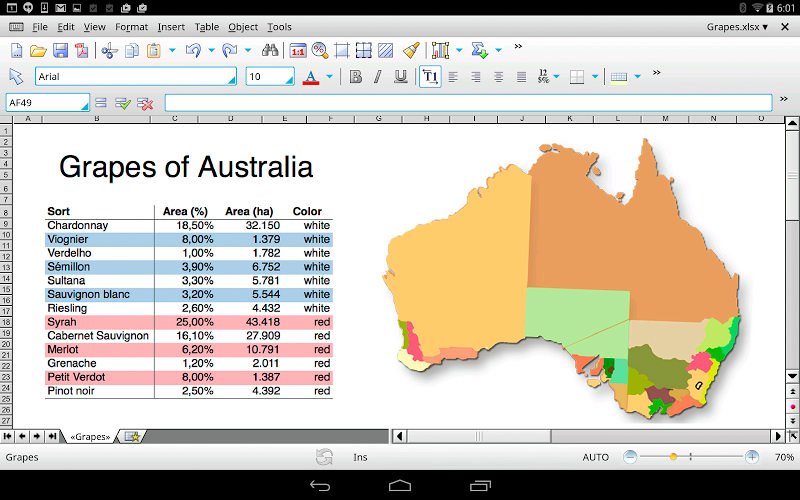
Task: Jump to the first sheet tab
Action: (8, 436)
